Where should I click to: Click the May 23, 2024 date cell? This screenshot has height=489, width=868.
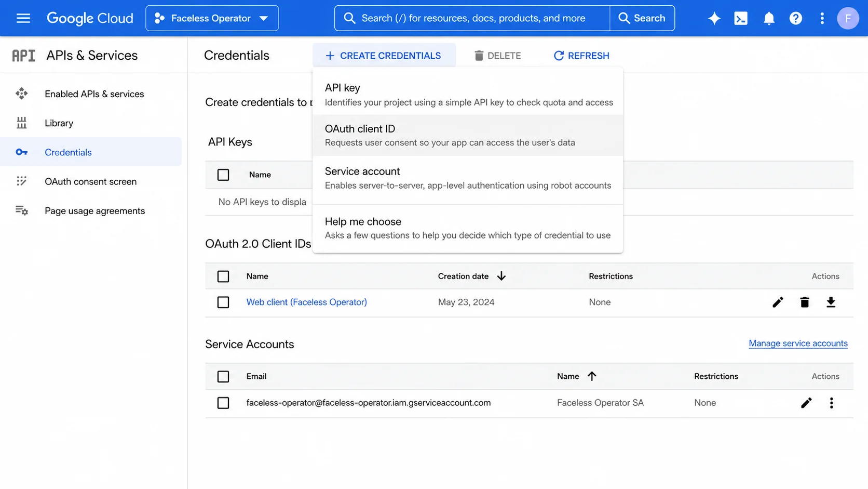click(466, 302)
